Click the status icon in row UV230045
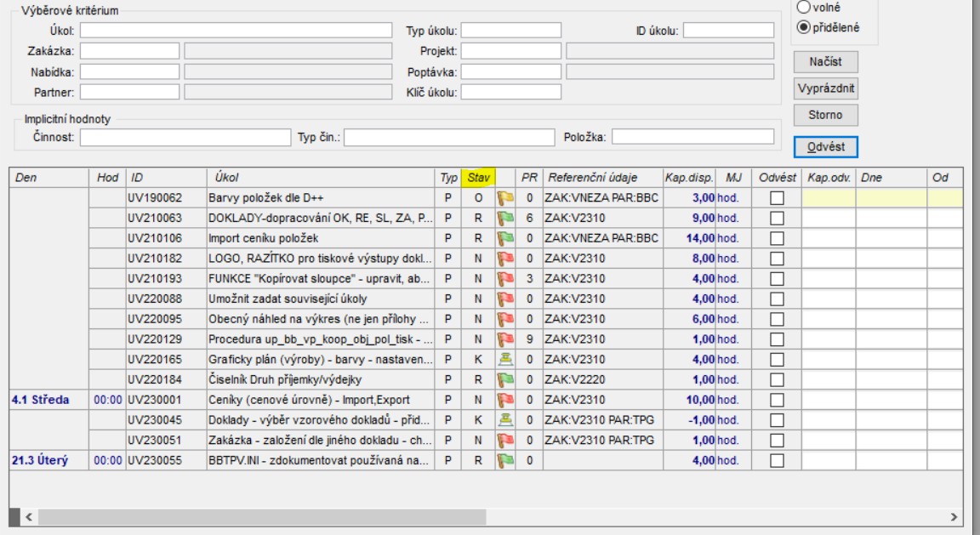 tap(505, 420)
